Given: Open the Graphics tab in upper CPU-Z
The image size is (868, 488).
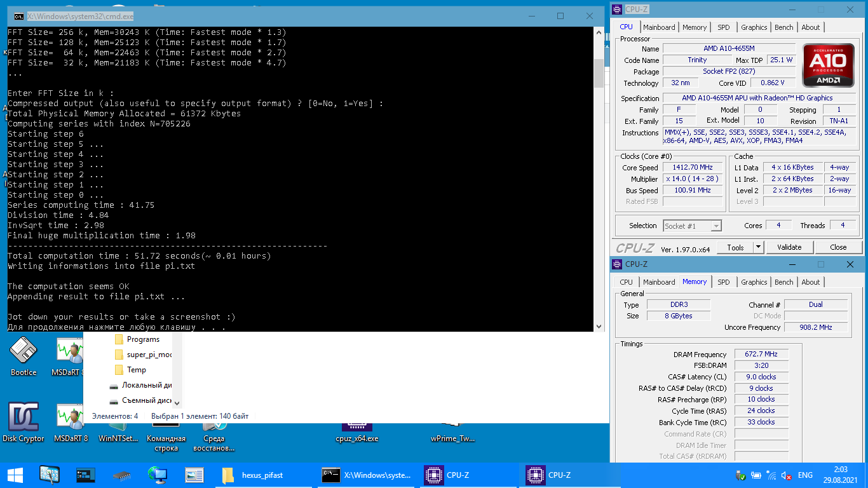Looking at the screenshot, I should [x=754, y=27].
